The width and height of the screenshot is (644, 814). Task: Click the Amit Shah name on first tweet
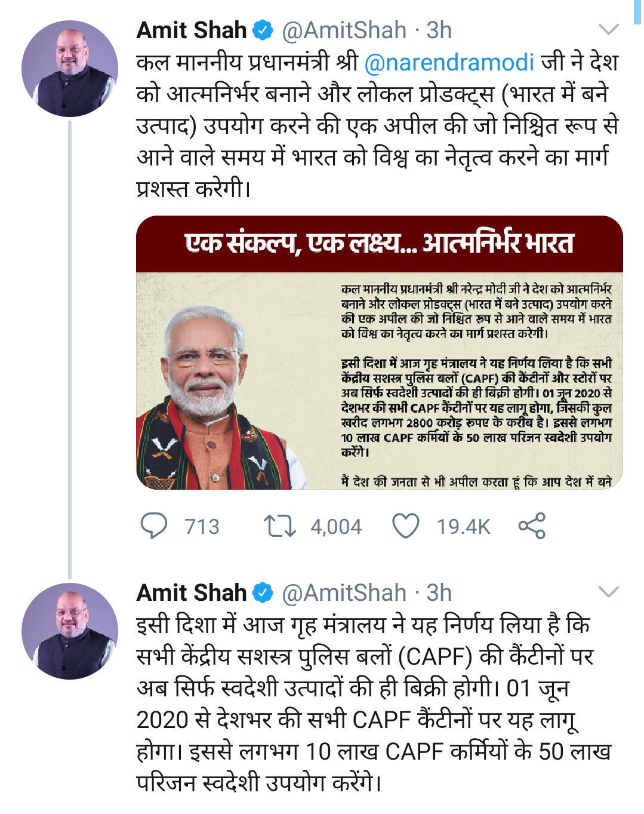[x=192, y=30]
